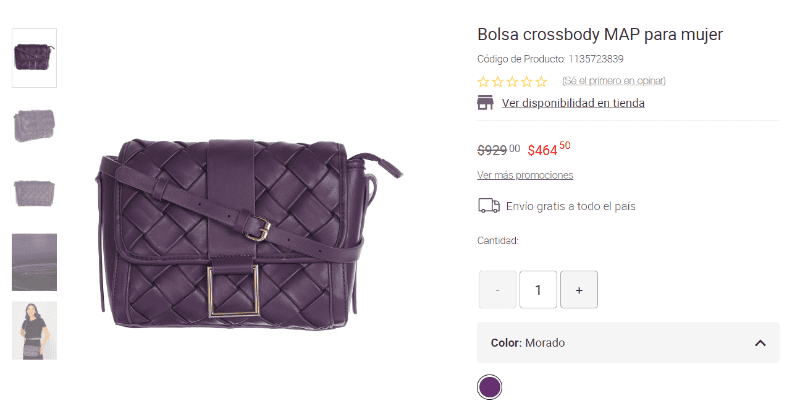This screenshot has height=406, width=800.
Task: Click the first rating star
Action: coord(484,81)
